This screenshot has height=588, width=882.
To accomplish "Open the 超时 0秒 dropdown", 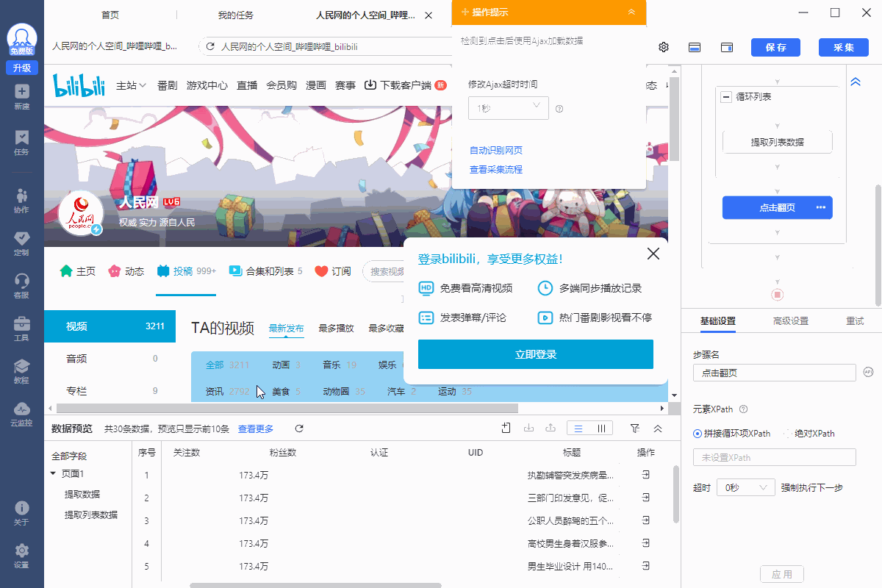I will (746, 487).
